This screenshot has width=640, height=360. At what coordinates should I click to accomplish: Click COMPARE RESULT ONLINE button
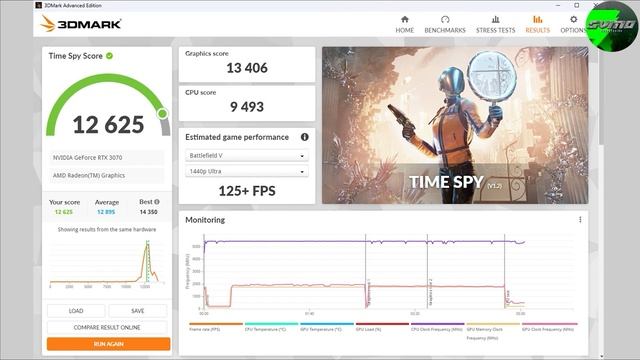(107, 327)
